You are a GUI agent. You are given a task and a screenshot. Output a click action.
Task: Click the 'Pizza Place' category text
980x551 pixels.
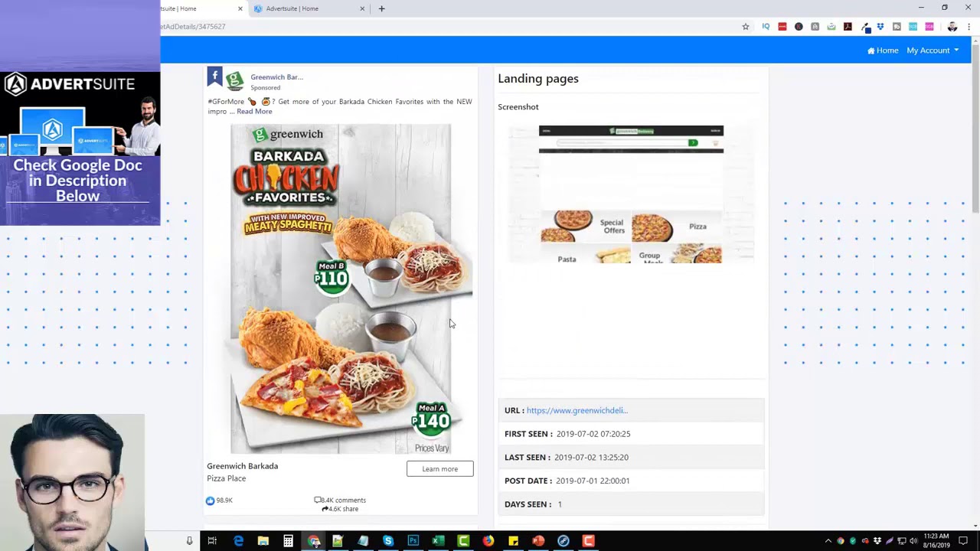pos(227,479)
